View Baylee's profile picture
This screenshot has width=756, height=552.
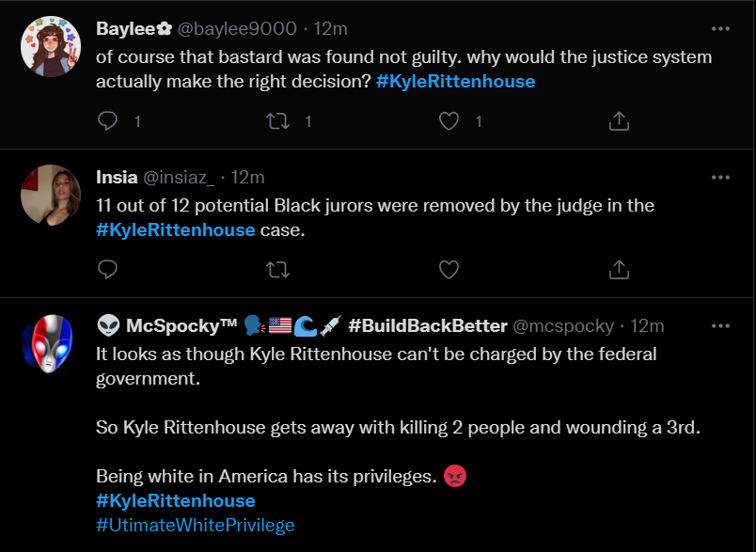coord(51,46)
